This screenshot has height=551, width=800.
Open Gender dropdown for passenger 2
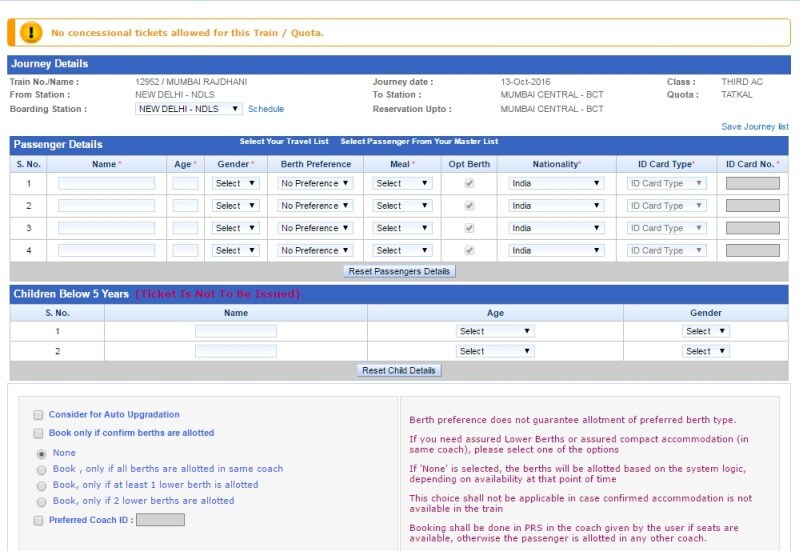click(x=236, y=206)
